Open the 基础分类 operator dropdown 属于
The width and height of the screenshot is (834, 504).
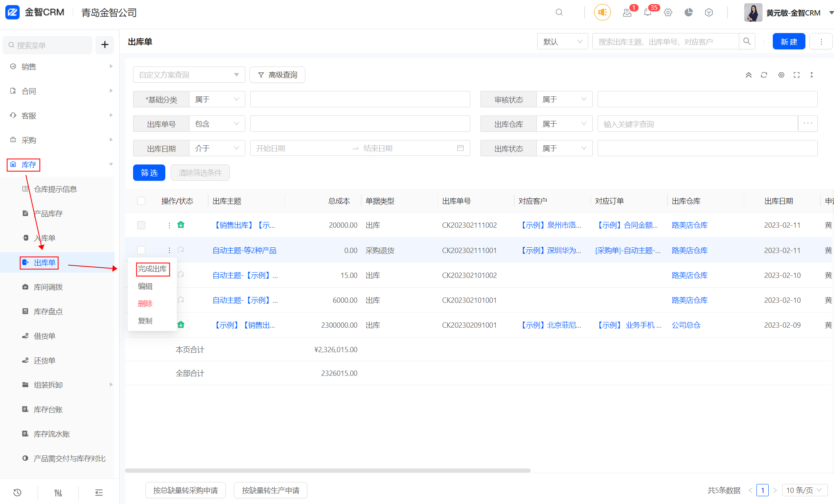point(217,99)
